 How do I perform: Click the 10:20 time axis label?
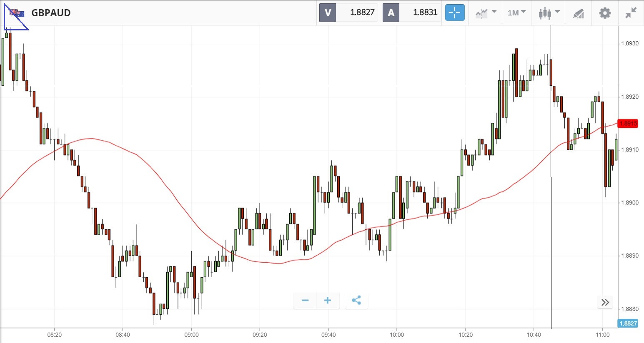(x=466, y=335)
